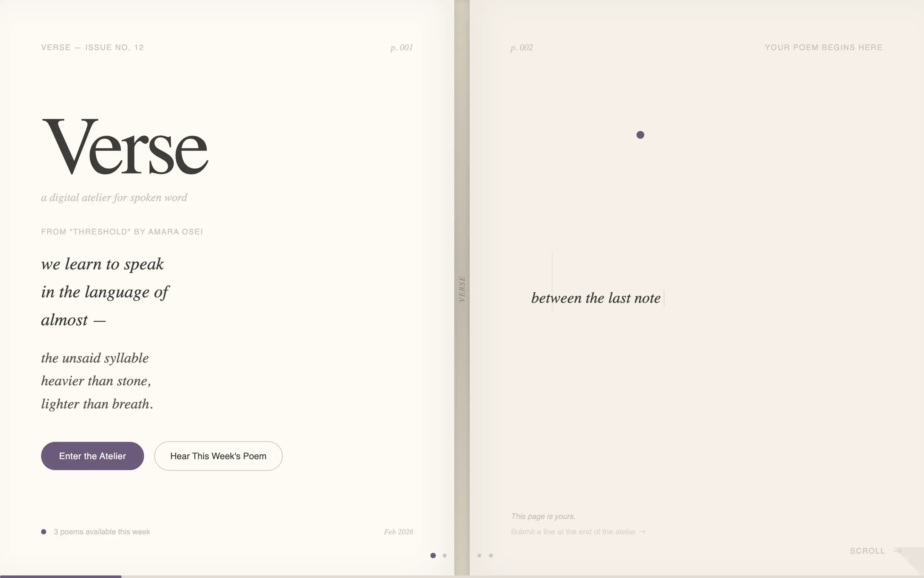Open Hear This Week's Poem
This screenshot has width=924, height=578.
tap(218, 456)
